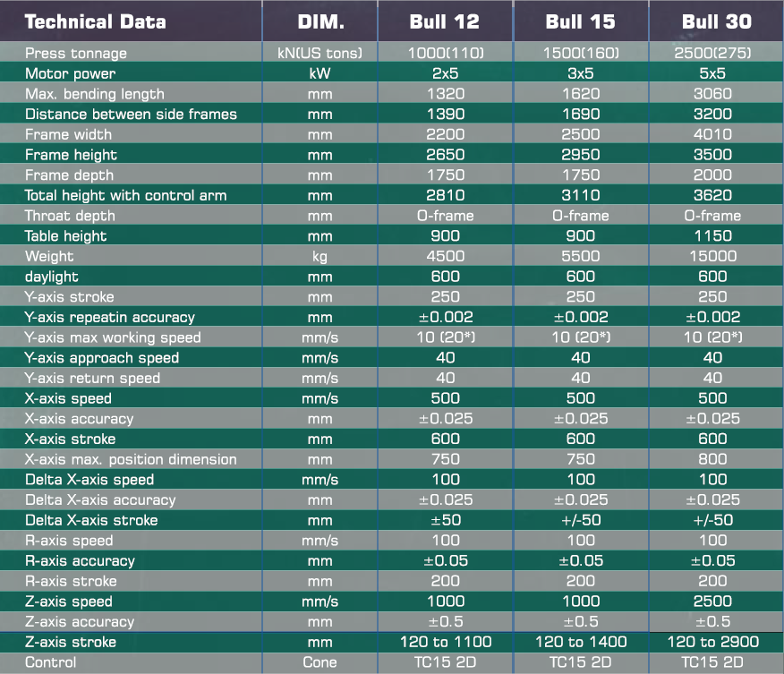Select the Y-axis repeatin accuracy label
The width and height of the screenshot is (784, 674).
click(x=109, y=317)
